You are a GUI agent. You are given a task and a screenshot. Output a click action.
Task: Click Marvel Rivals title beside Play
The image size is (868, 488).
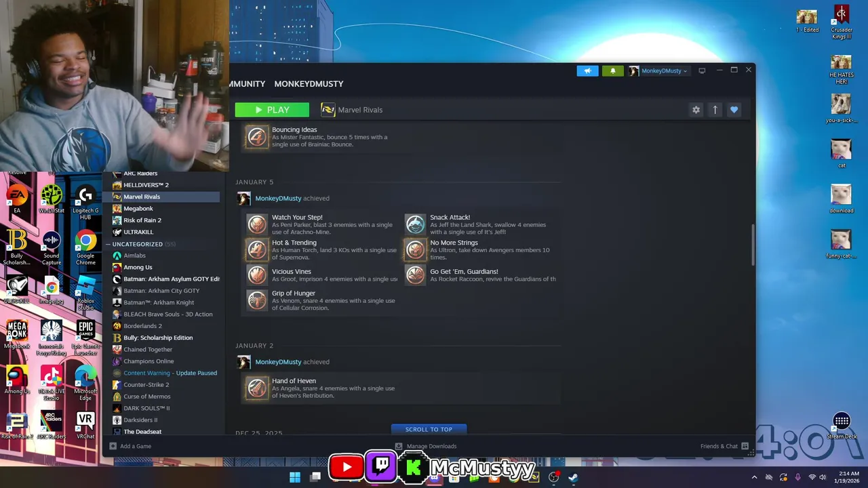[x=360, y=110]
